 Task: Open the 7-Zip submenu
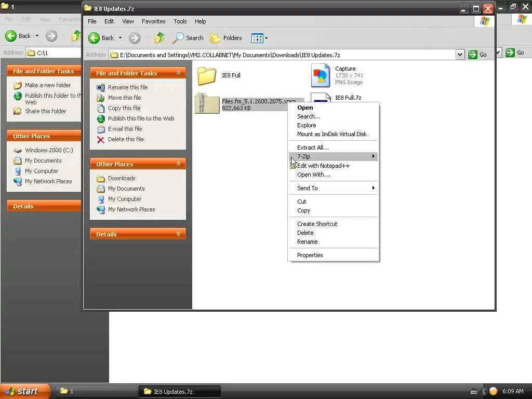click(x=333, y=156)
